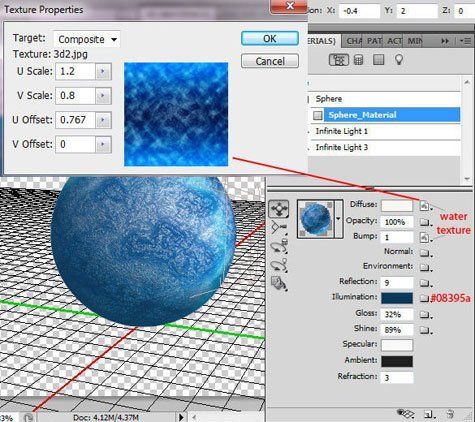Open the material preset picker arrow
The width and height of the screenshot is (475, 422).
tap(338, 219)
